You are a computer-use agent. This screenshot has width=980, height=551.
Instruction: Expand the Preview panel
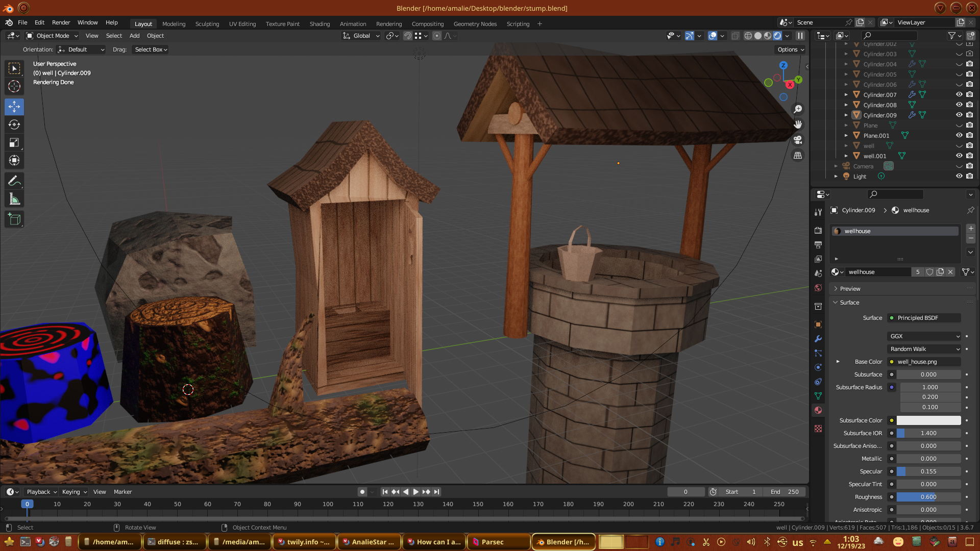(850, 289)
